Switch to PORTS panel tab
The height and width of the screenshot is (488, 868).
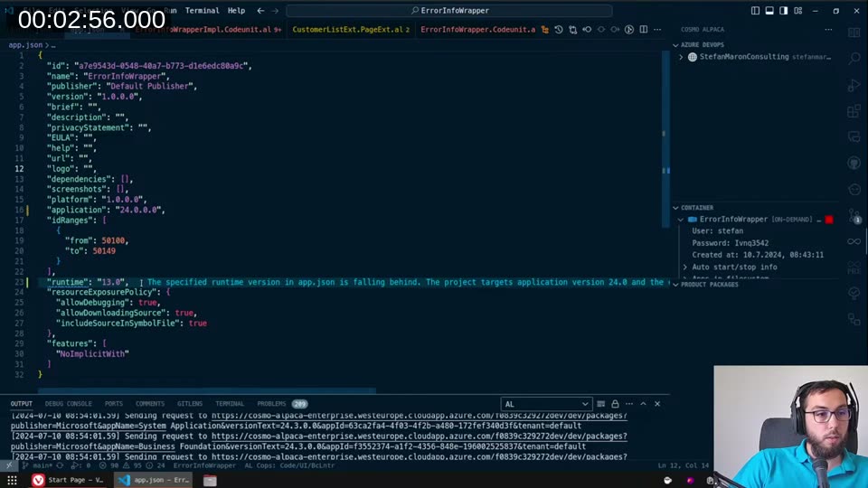(x=114, y=404)
